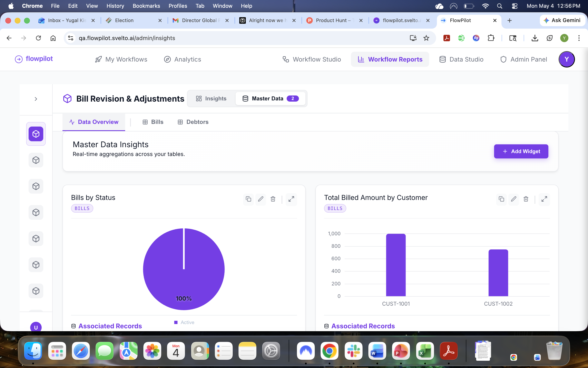588x368 pixels.
Task: Install app icon in address bar
Action: pyautogui.click(x=413, y=38)
